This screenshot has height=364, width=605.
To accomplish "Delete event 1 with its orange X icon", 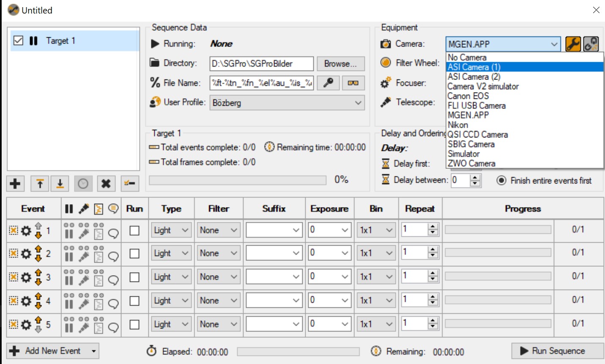I will pos(14,230).
